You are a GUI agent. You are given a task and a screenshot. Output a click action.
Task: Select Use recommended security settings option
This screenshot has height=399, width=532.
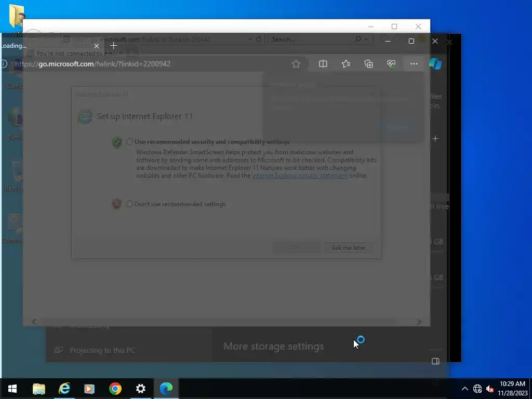pyautogui.click(x=129, y=142)
